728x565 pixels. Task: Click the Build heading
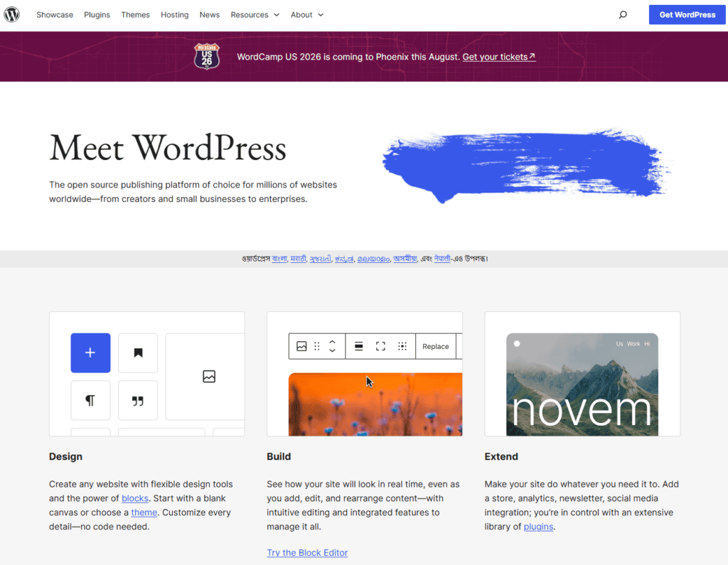[x=279, y=456]
